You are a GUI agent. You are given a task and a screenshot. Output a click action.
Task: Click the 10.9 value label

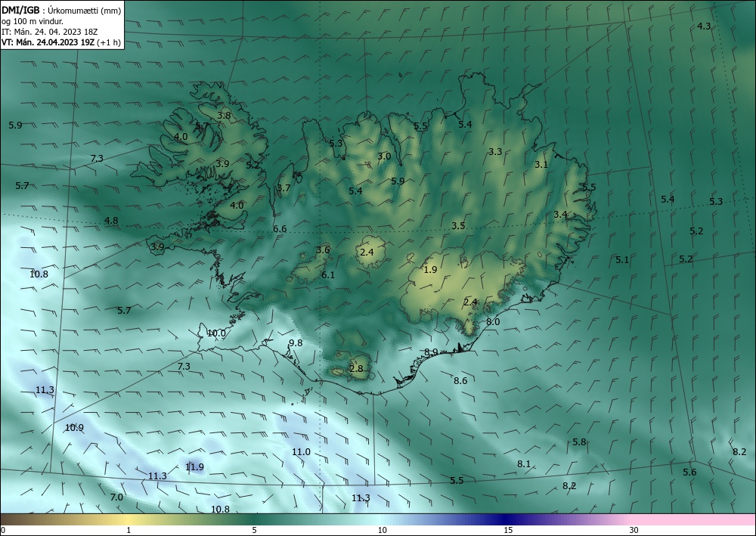[74, 428]
